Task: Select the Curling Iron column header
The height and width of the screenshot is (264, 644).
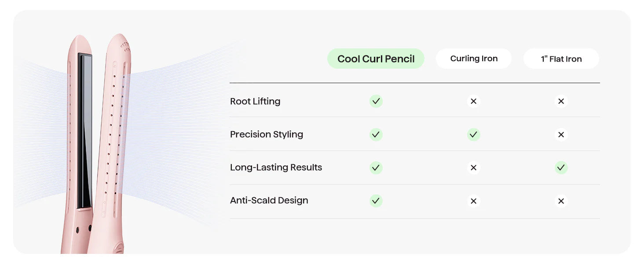Action: click(474, 59)
